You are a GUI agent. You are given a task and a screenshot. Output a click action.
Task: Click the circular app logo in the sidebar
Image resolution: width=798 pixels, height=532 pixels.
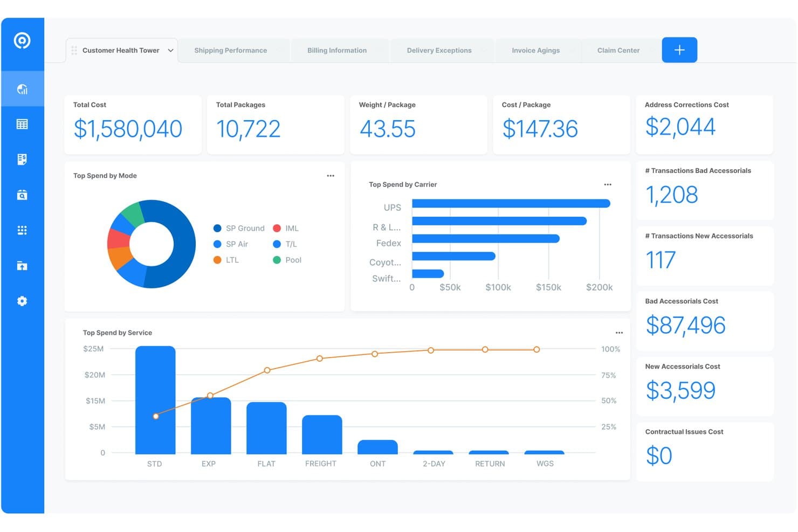(22, 40)
